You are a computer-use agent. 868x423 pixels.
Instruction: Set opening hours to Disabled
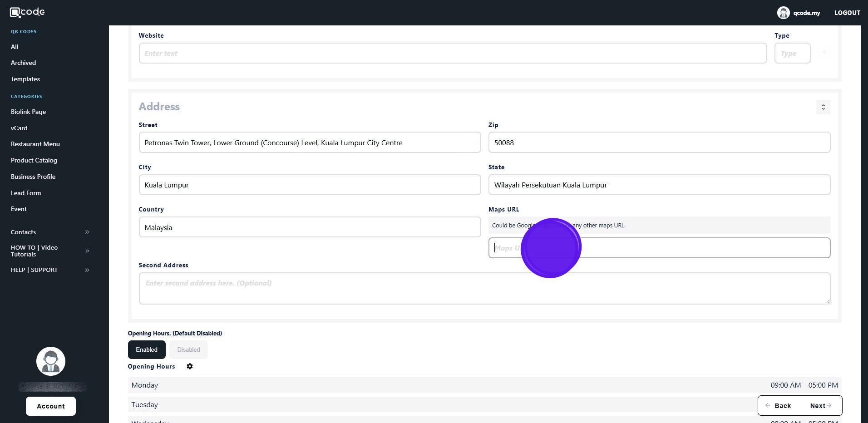[188, 350]
